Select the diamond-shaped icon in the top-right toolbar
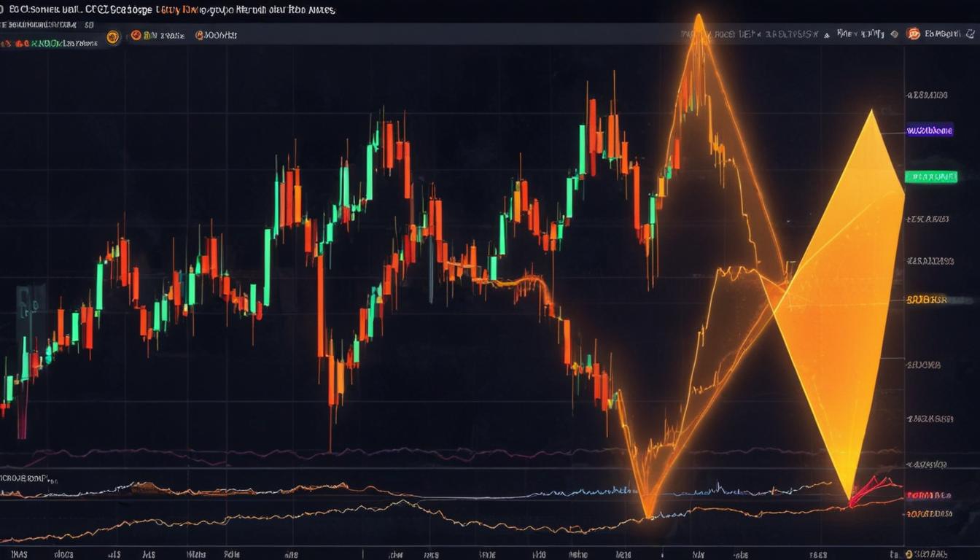 click(895, 34)
